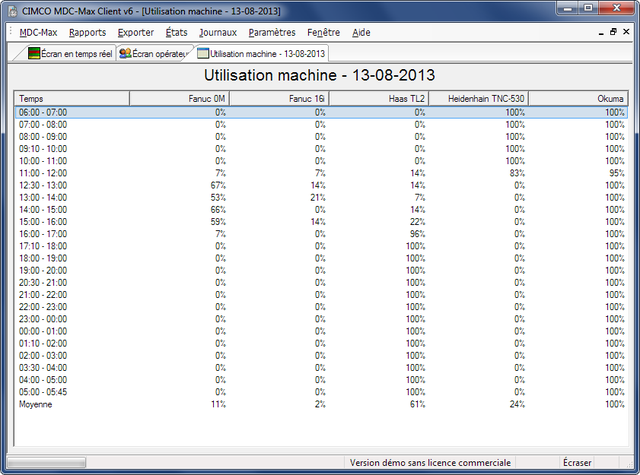Open the Journaux menu
Screen dimensions: 640x475
pyautogui.click(x=218, y=32)
